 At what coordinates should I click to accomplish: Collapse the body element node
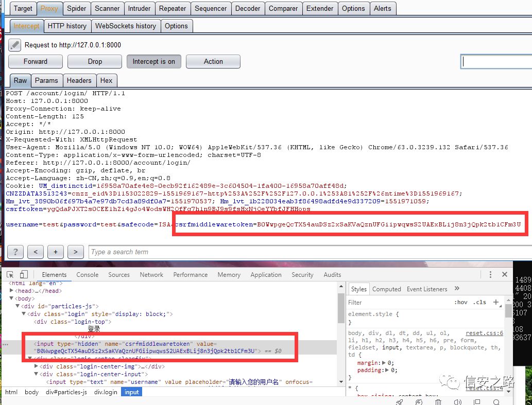(11, 298)
